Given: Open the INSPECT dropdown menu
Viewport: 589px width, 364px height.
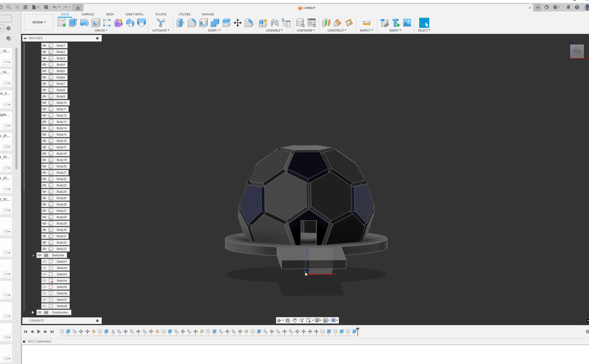Looking at the screenshot, I should click(366, 30).
